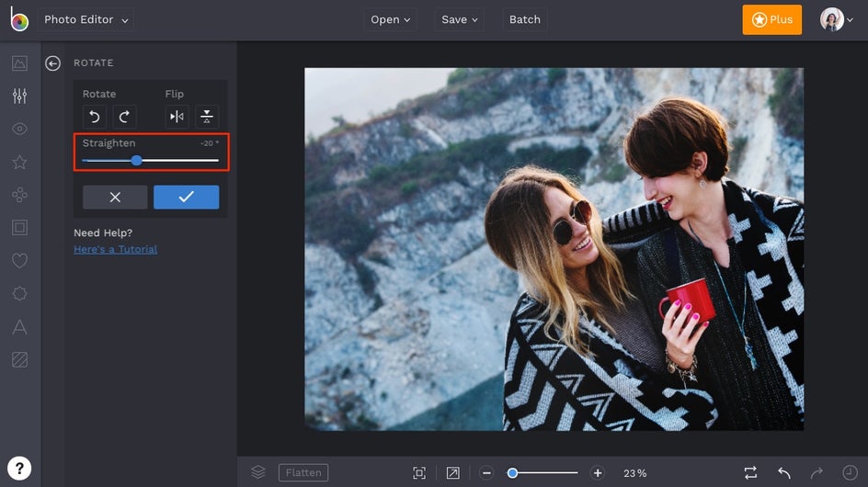Open the Here's a Tutorial link
This screenshot has height=487, width=868.
(x=115, y=250)
